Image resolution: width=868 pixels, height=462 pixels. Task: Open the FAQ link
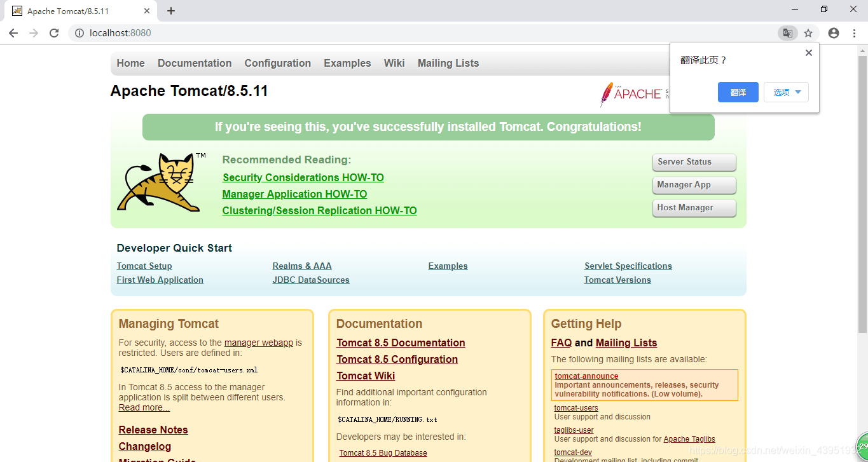point(561,343)
